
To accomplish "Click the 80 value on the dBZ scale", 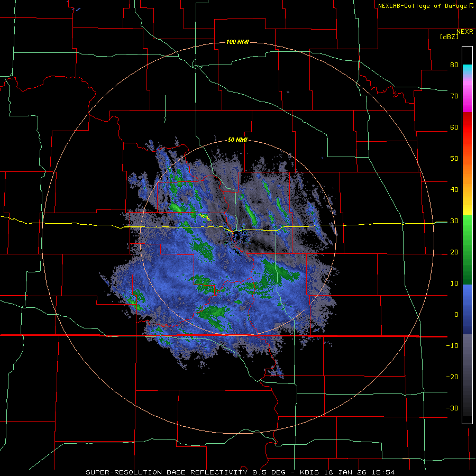I will point(454,65).
